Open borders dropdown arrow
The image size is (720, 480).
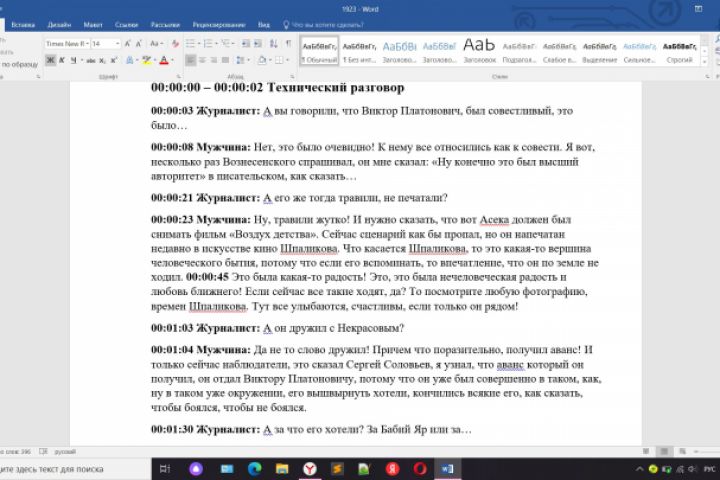[287, 60]
